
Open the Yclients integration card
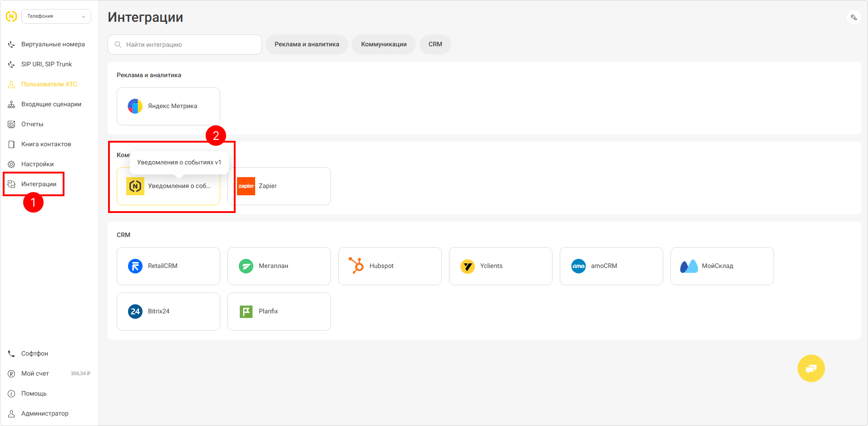click(x=501, y=266)
